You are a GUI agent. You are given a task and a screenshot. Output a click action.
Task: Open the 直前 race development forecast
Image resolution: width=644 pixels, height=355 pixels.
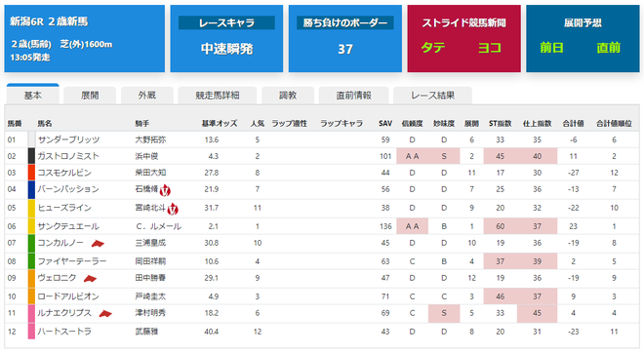(608, 48)
